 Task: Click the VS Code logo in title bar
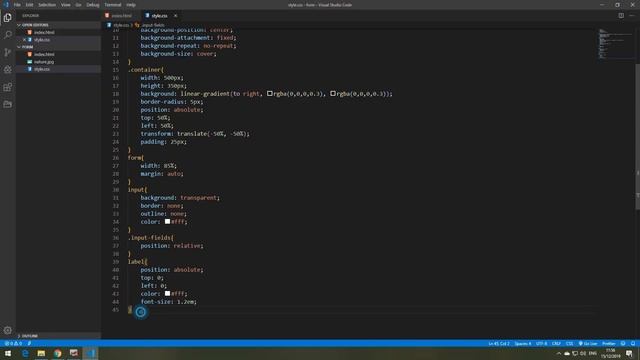click(x=6, y=5)
